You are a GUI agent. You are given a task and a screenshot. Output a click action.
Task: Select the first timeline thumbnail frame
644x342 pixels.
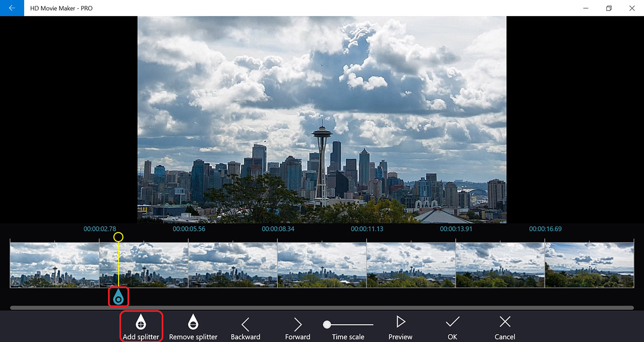coord(54,265)
